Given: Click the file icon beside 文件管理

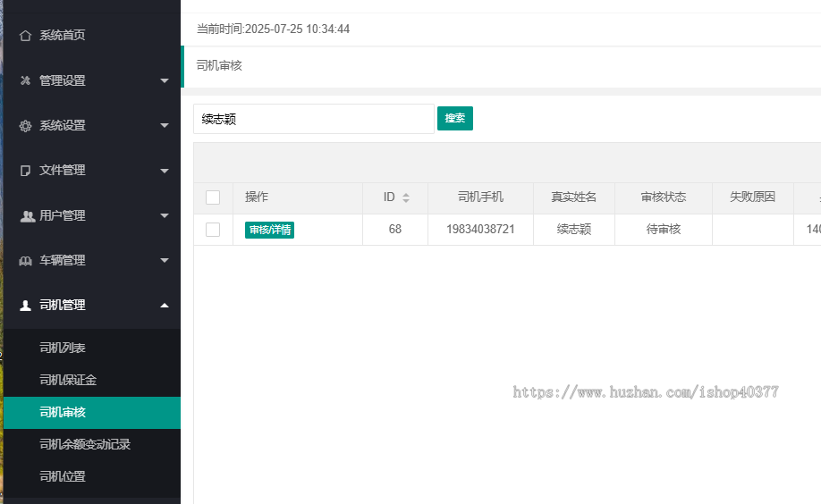Looking at the screenshot, I should click(25, 171).
